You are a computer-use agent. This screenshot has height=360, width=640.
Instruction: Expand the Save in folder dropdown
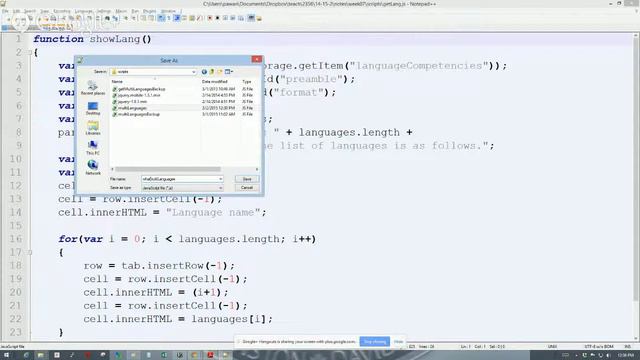tap(193, 72)
